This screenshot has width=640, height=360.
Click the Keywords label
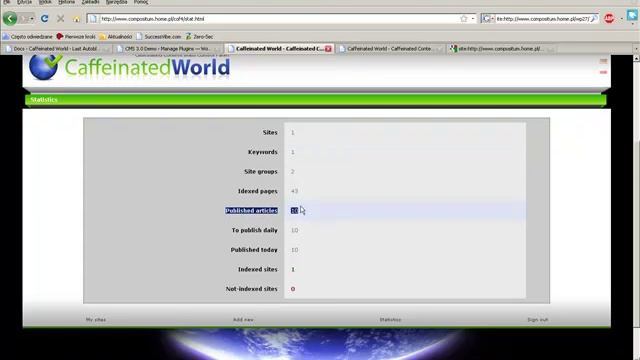point(262,152)
